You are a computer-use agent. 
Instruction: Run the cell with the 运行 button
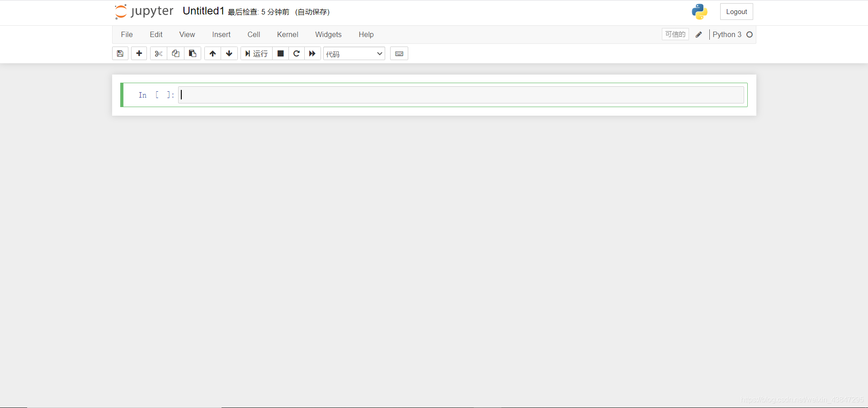[256, 53]
